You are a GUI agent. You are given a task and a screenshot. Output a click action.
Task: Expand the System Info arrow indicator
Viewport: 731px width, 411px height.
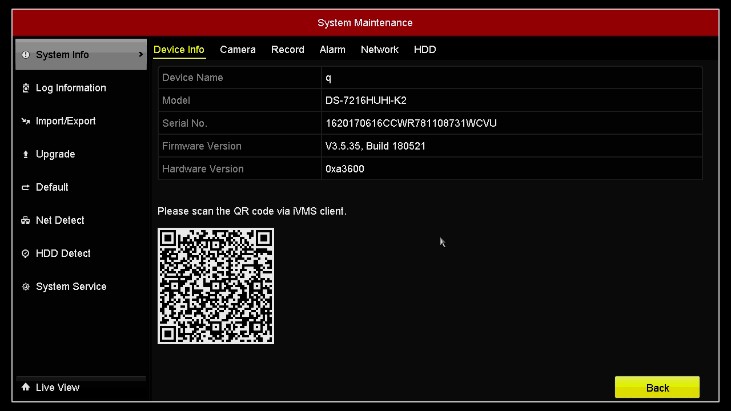coord(140,55)
